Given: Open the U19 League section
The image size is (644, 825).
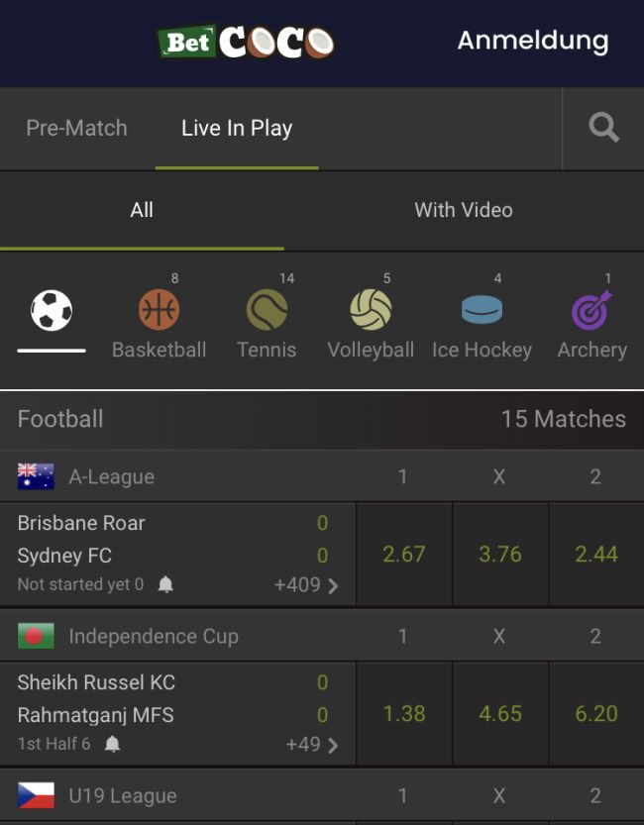Looking at the screenshot, I should 123,795.
